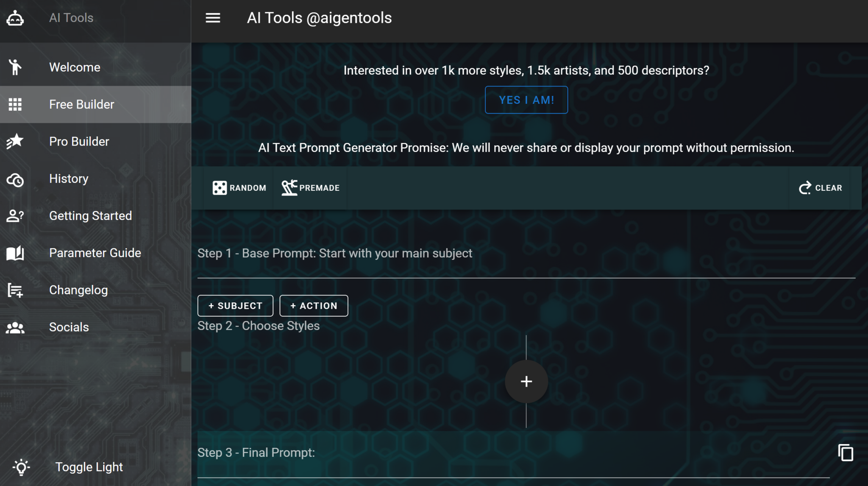This screenshot has width=868, height=486.
Task: Toggle Light mode with the bulb icon
Action: point(21,467)
